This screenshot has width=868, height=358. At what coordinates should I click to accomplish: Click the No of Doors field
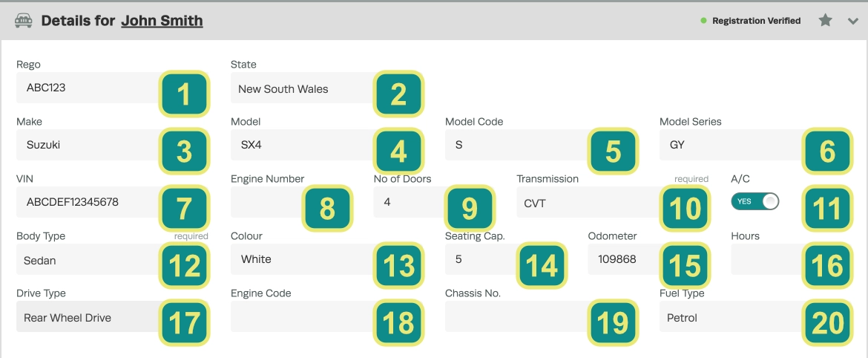(x=434, y=202)
